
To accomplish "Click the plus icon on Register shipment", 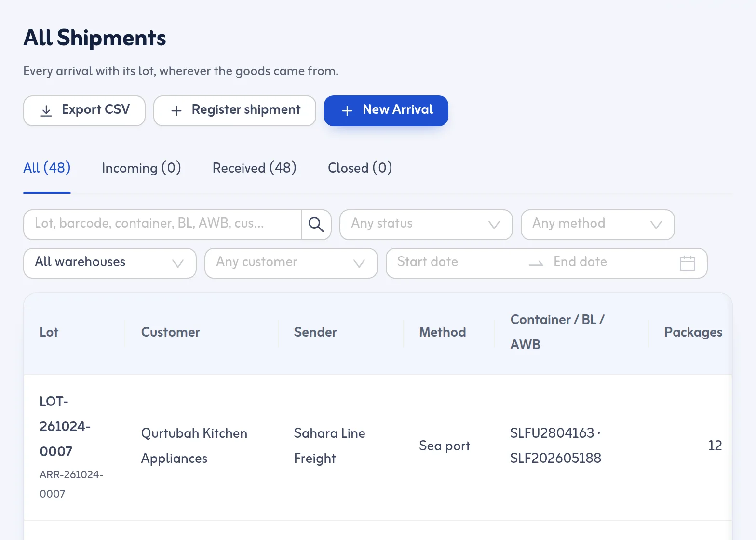I will 176,111.
